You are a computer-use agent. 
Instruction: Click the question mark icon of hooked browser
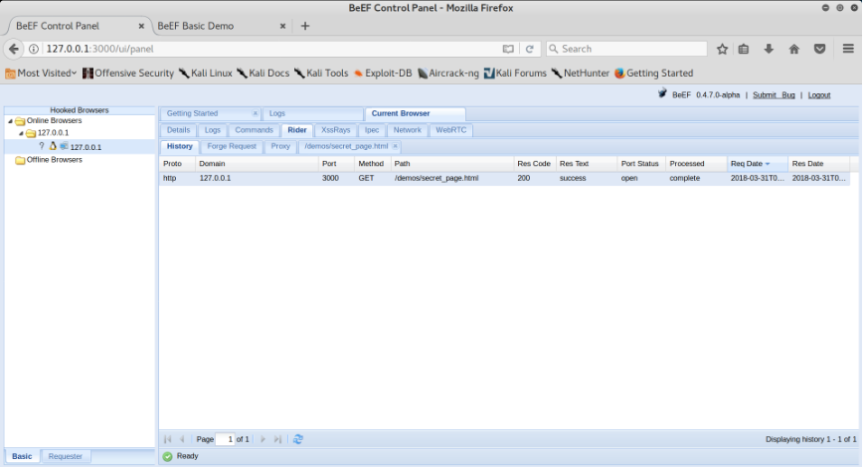(x=42, y=146)
